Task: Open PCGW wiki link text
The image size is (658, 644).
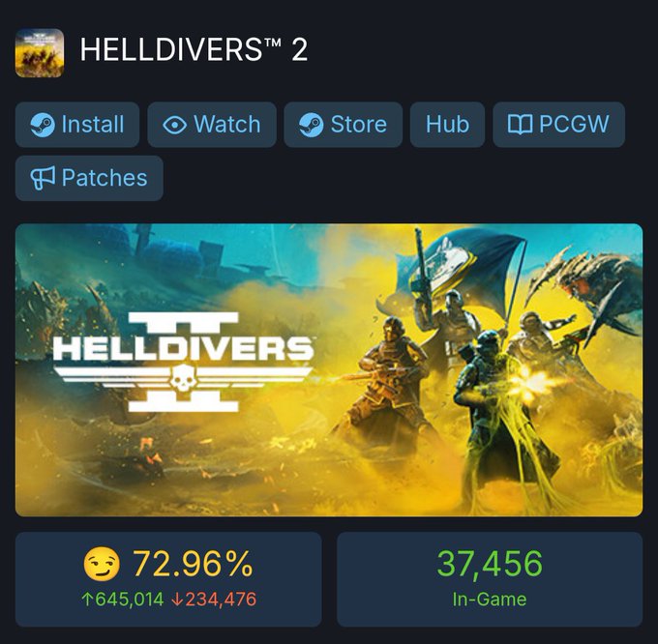Action: pos(574,125)
